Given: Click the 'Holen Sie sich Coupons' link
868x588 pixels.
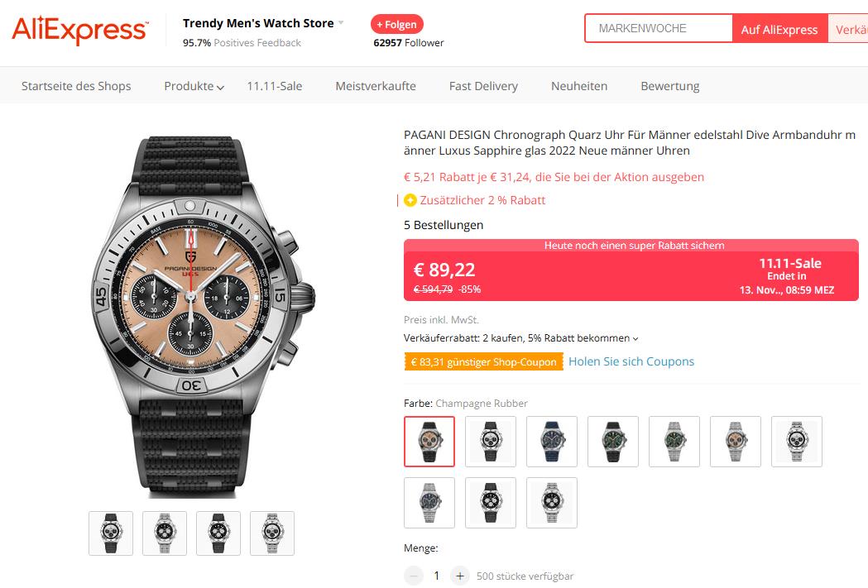Looking at the screenshot, I should pos(631,361).
